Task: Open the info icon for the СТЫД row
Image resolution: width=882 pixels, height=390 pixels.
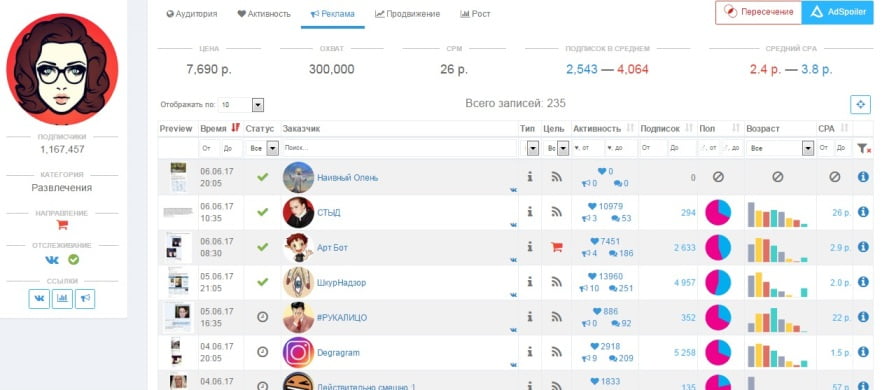Action: [863, 212]
